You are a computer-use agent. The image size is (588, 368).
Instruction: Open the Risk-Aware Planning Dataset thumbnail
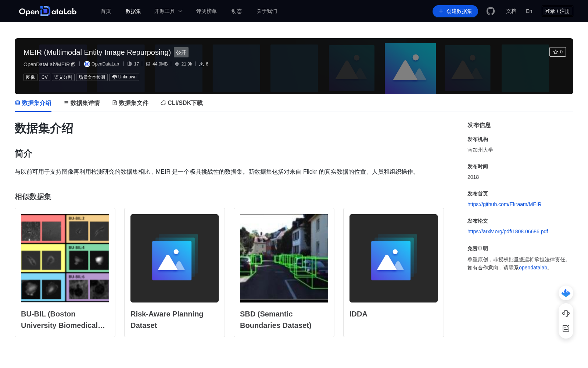(x=175, y=258)
